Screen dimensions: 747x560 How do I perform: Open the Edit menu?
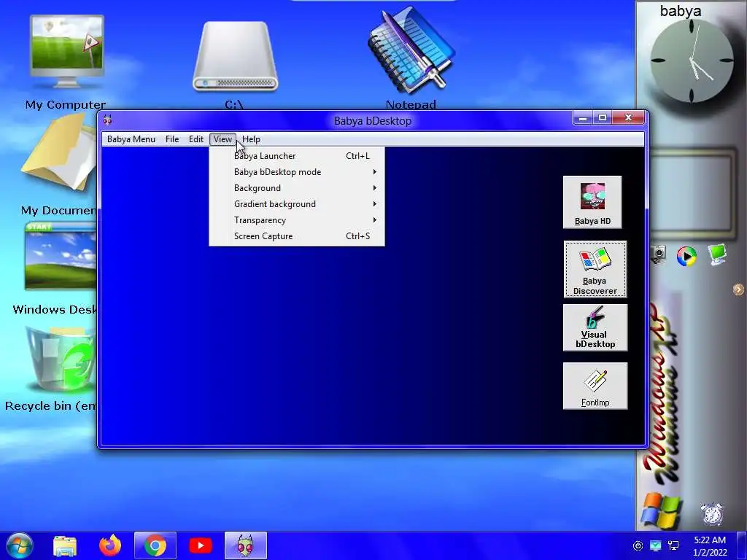coord(196,139)
